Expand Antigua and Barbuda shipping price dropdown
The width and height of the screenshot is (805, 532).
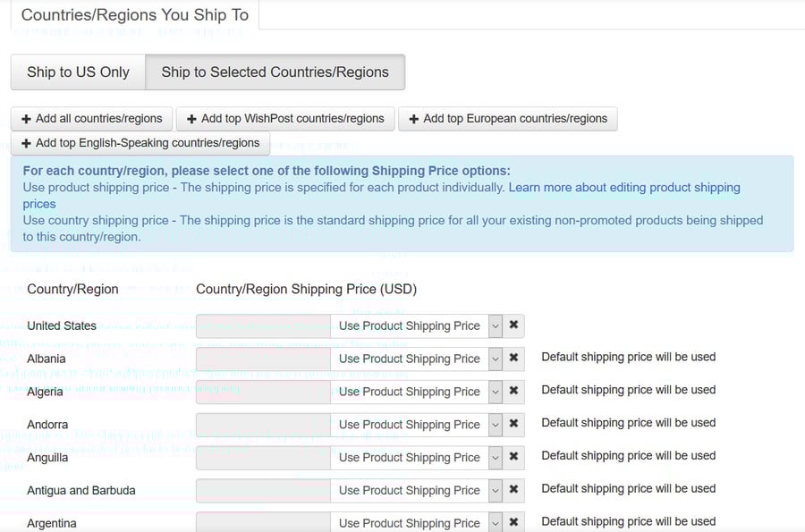point(416,490)
